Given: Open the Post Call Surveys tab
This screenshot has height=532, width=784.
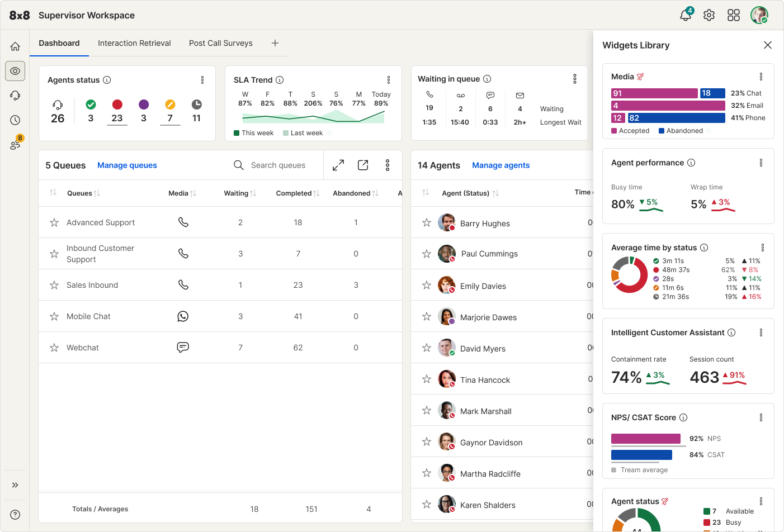Looking at the screenshot, I should 221,43.
